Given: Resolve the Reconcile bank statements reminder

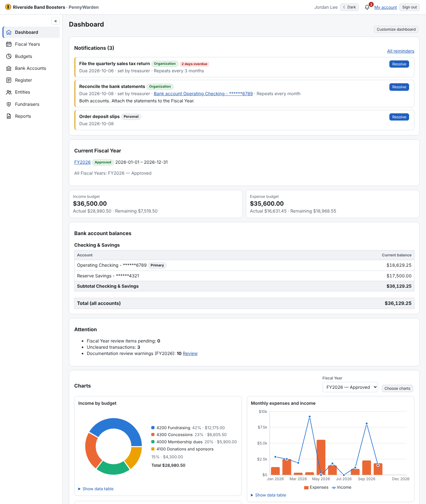Looking at the screenshot, I should coord(399,87).
